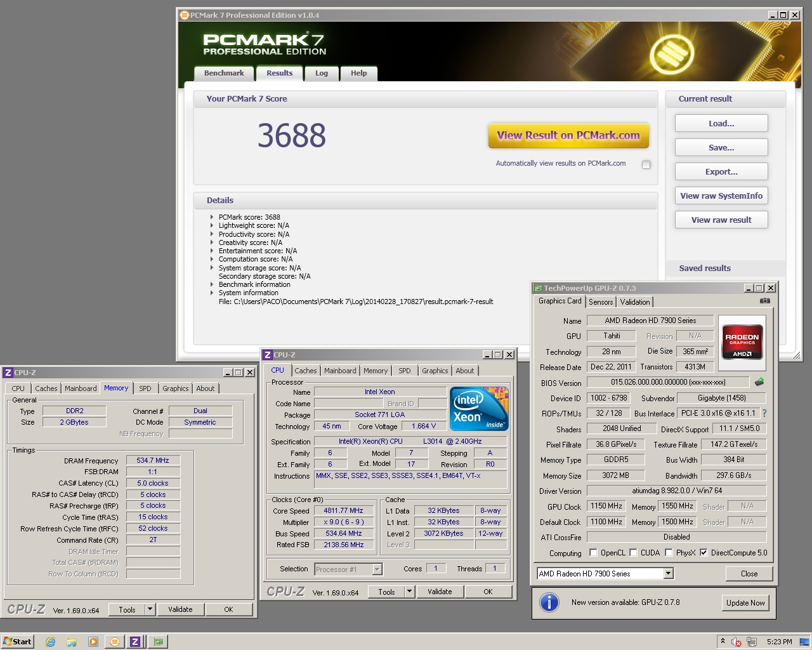812x650 pixels.
Task: Expand the Productivity score row
Action: coord(212,234)
